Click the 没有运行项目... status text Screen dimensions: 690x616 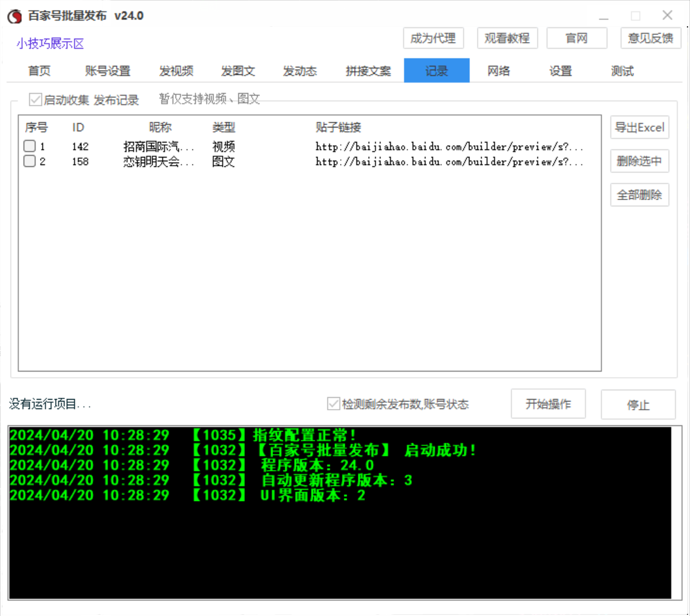coord(50,404)
